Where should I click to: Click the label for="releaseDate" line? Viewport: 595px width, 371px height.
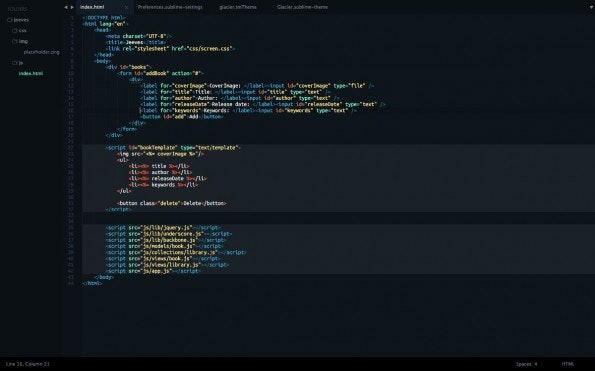click(x=263, y=104)
